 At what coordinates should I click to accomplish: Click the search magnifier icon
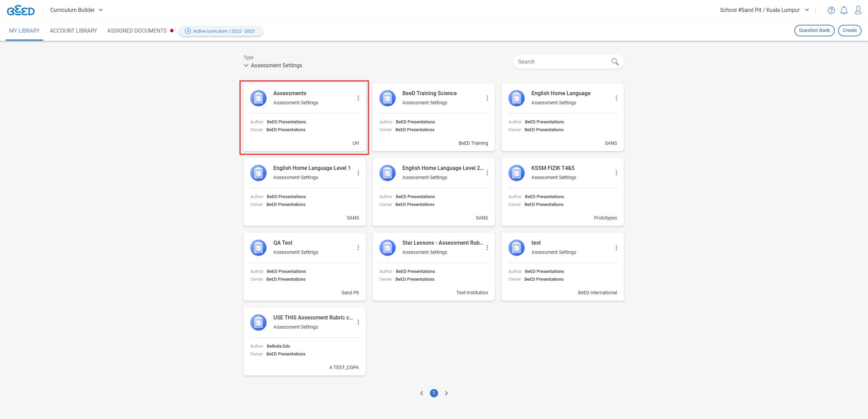pyautogui.click(x=615, y=62)
